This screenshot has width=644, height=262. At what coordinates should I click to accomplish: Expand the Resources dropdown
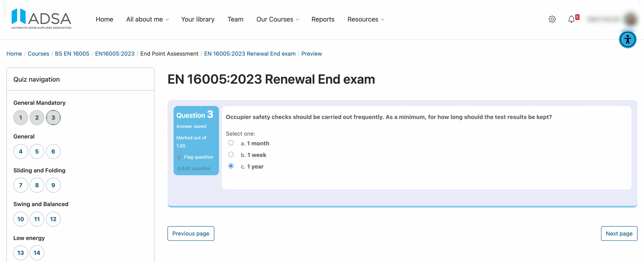tap(366, 19)
